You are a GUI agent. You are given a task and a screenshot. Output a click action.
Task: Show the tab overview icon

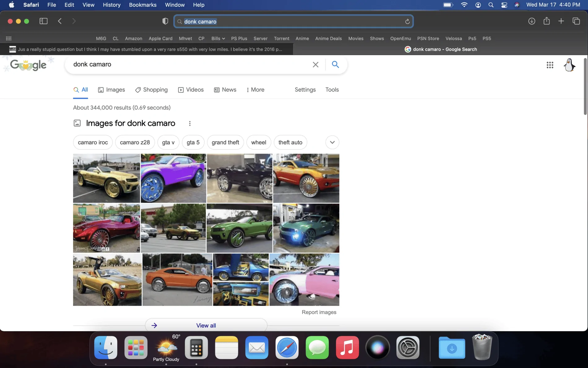click(576, 21)
